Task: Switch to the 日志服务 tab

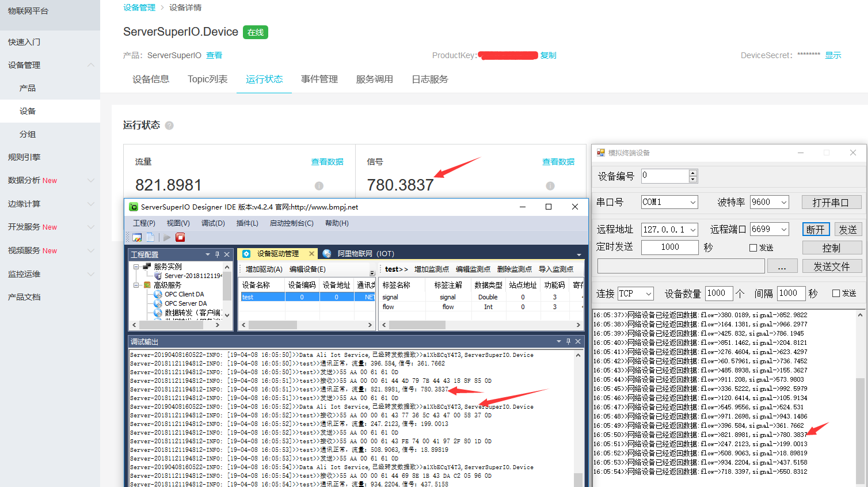Action: pyautogui.click(x=430, y=79)
